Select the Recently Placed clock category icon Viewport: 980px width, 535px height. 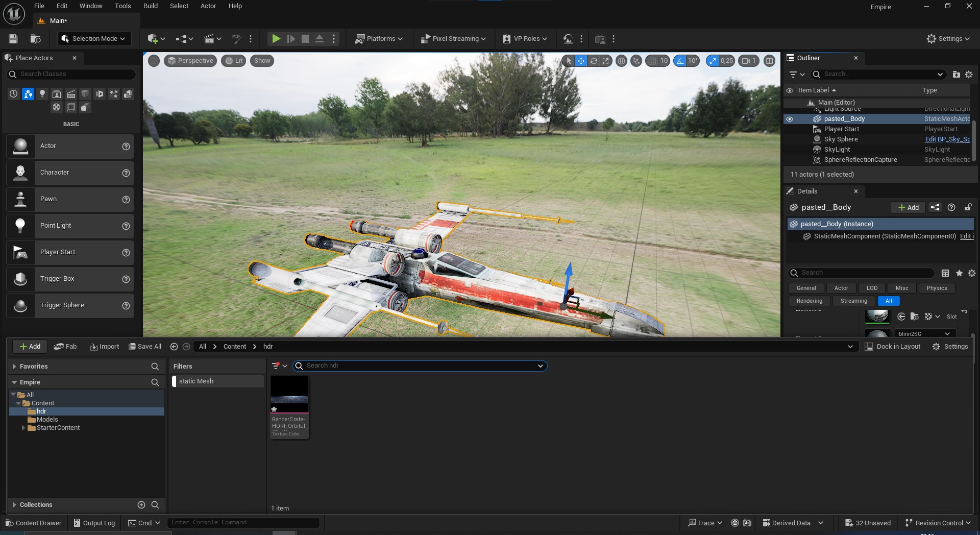click(14, 94)
